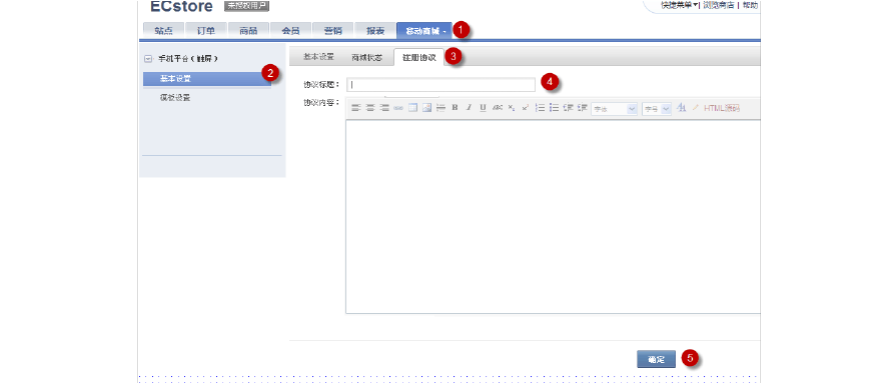The image size is (893, 383).
Task: Focus the 协议标题 input field
Action: click(x=441, y=85)
